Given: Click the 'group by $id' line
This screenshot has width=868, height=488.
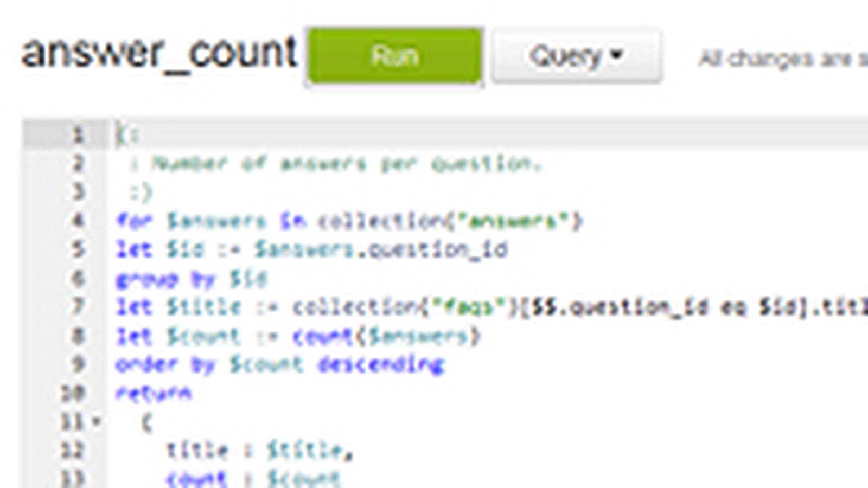Looking at the screenshot, I should (x=192, y=279).
